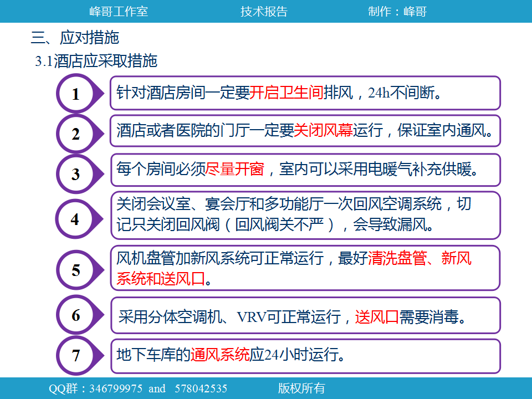
Task: Click the line 关闭会议室、宴会厅和多功能厅
Action: pos(219,204)
